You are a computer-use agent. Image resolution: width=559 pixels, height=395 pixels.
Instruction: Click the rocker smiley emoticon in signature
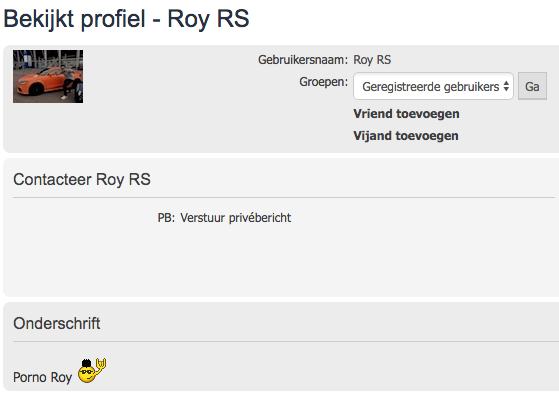click(x=92, y=371)
